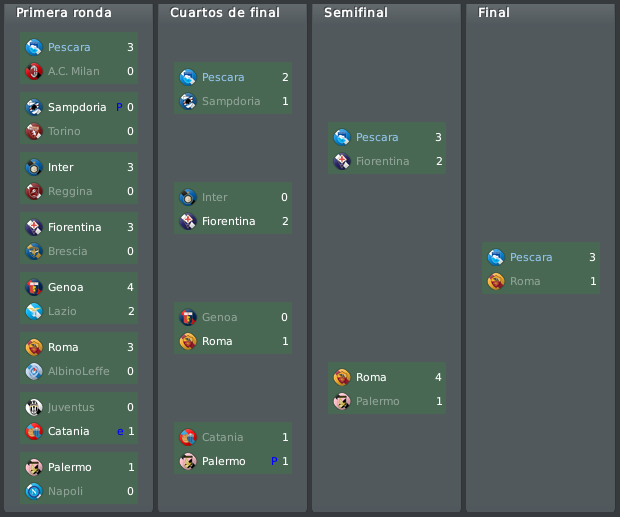Viewport: 620px width, 517px height.
Task: Open Pescara team link in the Final
Action: coord(531,257)
